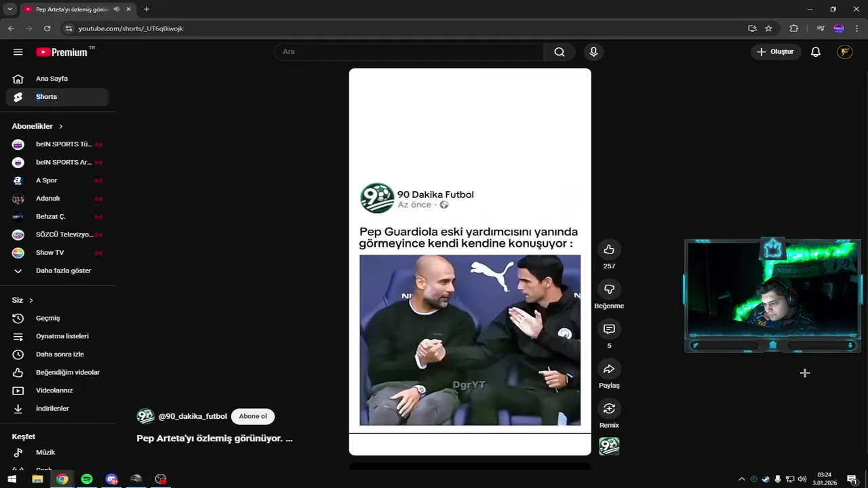This screenshot has width=868, height=488.
Task: Open Remix options for this Short
Action: coord(609,409)
